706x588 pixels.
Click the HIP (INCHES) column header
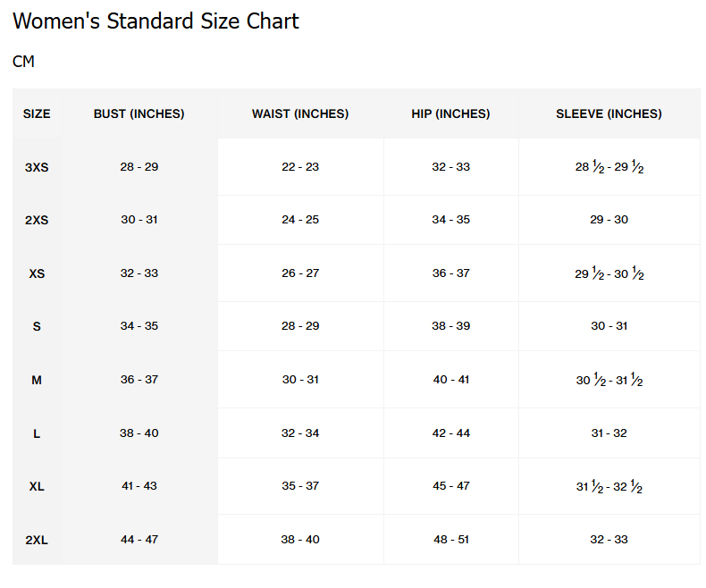(450, 113)
